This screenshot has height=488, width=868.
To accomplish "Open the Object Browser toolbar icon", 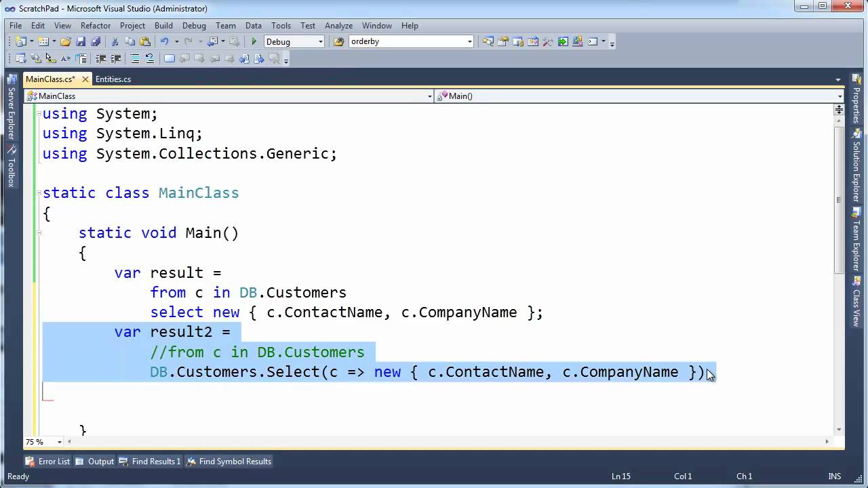I will tap(533, 41).
